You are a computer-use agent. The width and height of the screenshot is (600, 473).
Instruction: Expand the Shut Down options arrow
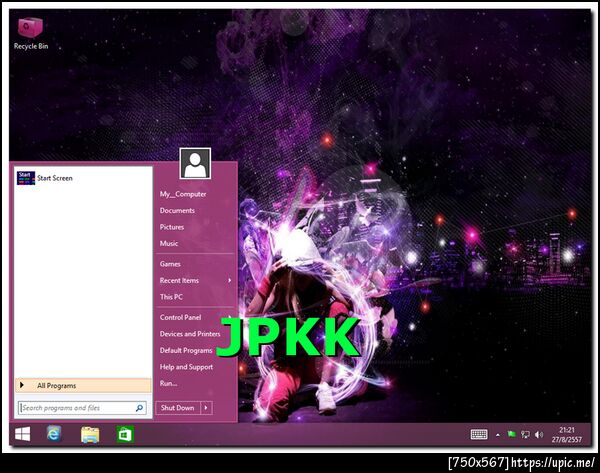coord(206,408)
